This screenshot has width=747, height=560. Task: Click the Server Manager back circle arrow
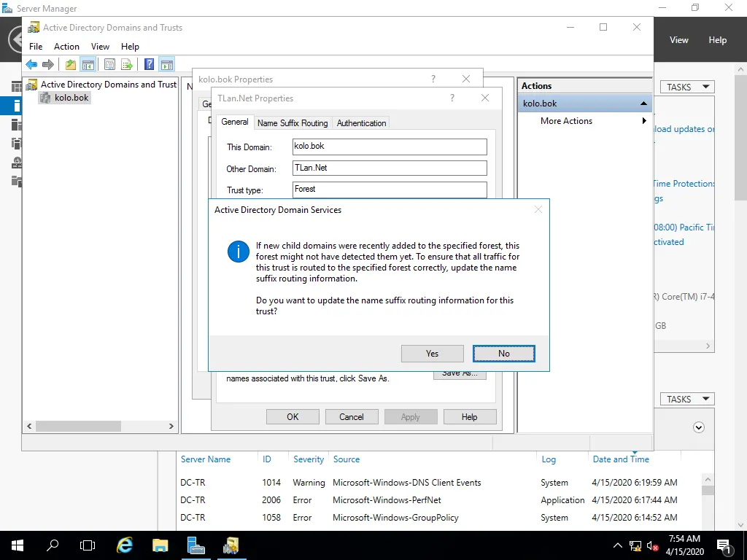[16, 39]
